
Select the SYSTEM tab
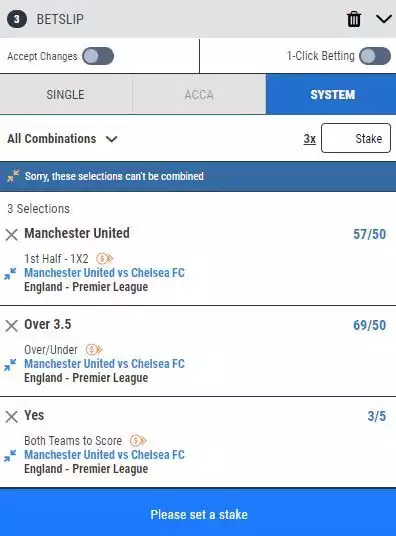tap(331, 94)
